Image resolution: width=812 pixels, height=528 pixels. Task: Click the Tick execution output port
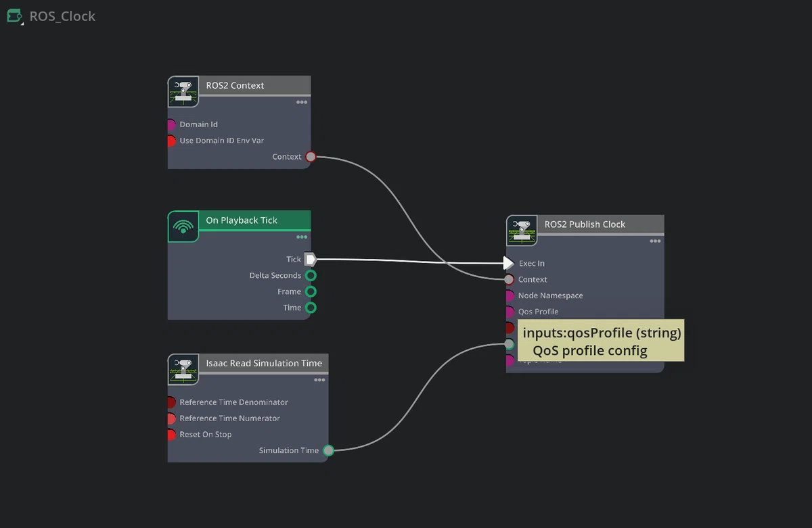pyautogui.click(x=311, y=259)
